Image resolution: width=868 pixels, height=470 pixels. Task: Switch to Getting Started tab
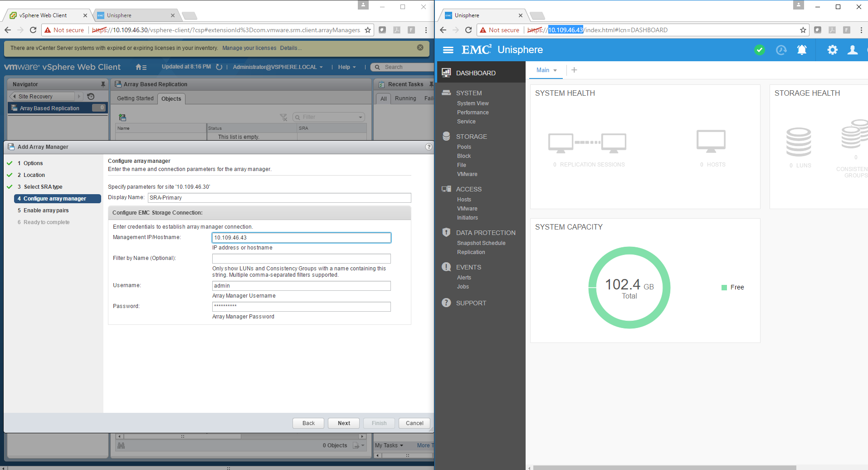(135, 98)
